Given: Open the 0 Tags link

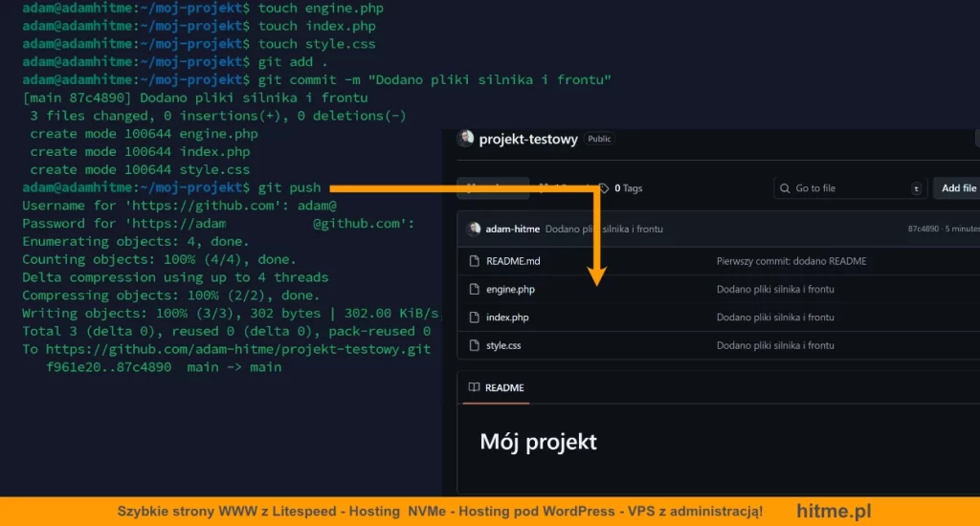Looking at the screenshot, I should (x=628, y=188).
